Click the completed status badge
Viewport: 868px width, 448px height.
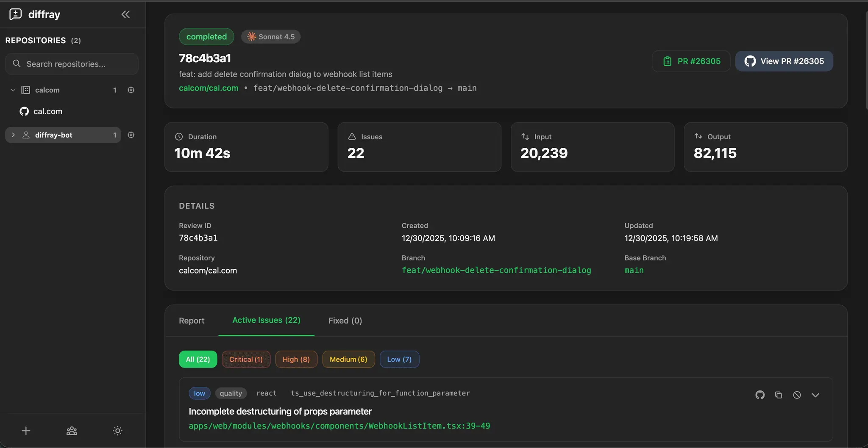(206, 36)
